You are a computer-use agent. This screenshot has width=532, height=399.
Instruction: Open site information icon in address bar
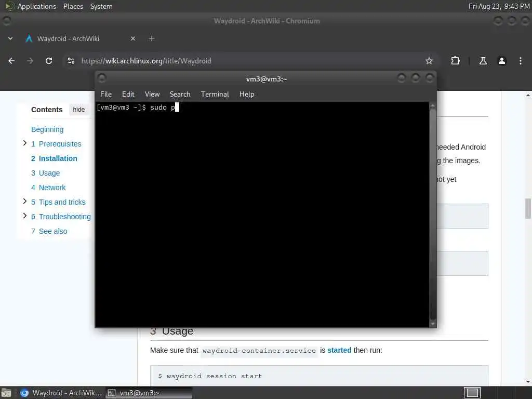pyautogui.click(x=71, y=61)
